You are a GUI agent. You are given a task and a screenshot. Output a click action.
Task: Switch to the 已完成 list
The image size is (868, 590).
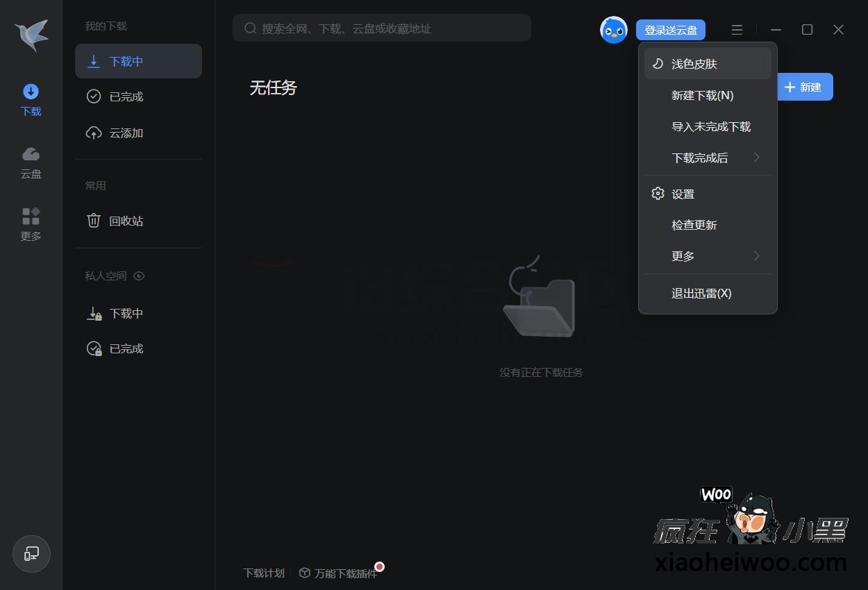click(125, 96)
